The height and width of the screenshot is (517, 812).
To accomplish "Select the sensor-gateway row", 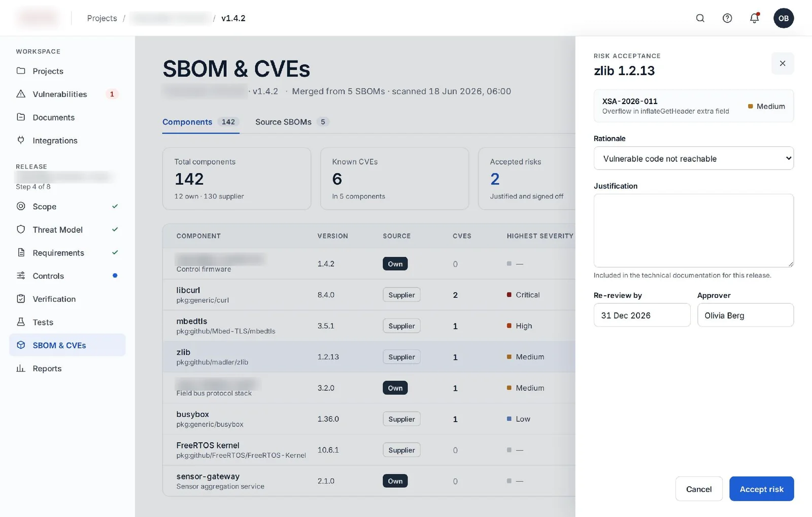I will (369, 481).
